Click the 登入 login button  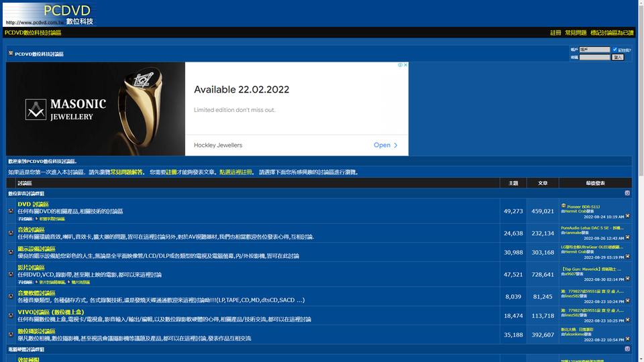618,58
